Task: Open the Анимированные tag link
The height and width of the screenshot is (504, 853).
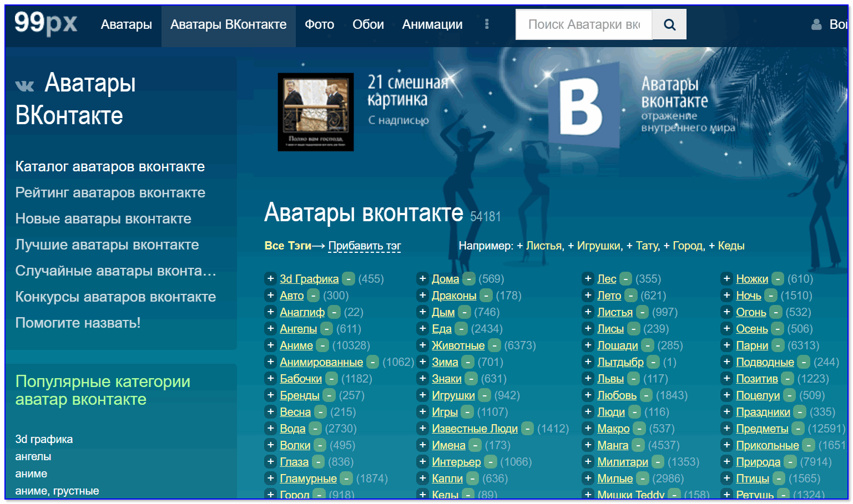Action: [321, 362]
